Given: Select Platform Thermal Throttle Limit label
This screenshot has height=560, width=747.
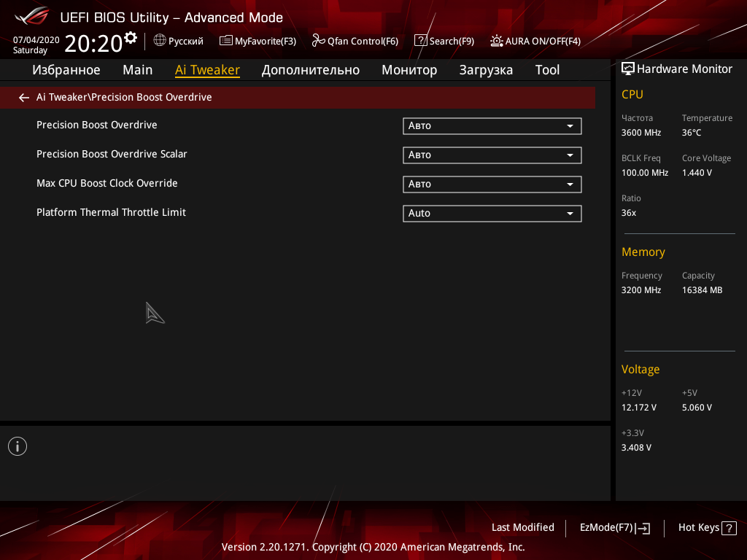Looking at the screenshot, I should pos(111,212).
